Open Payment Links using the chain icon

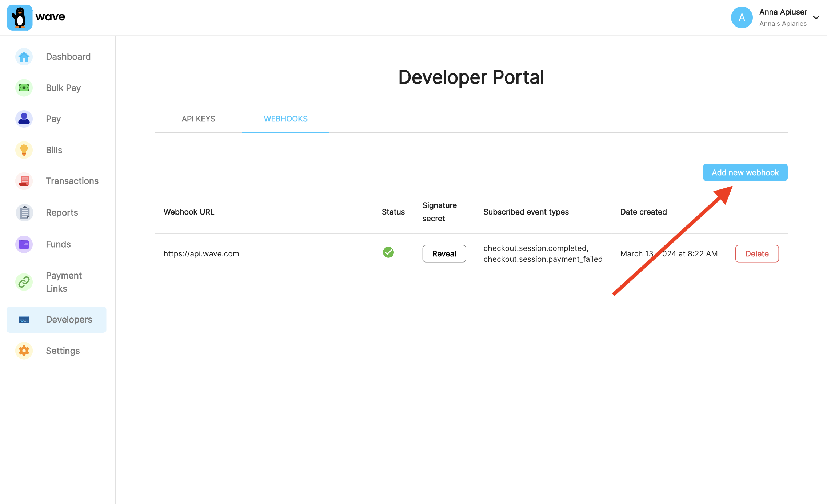(24, 282)
